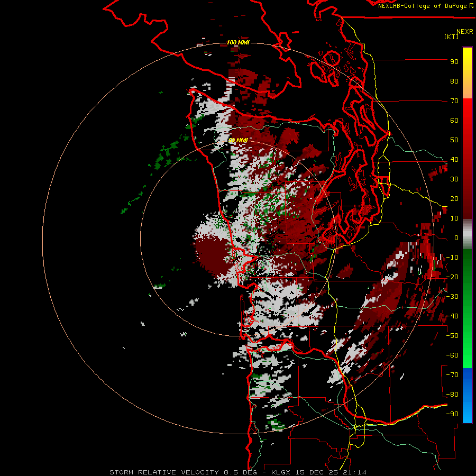476x476 pixels.
Task: Click the -50 value on velocity scale
Action: (452, 336)
